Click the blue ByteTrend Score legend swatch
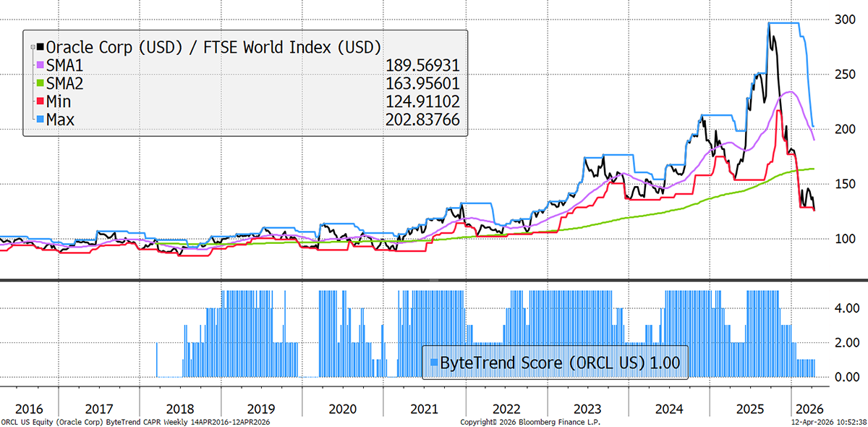 [x=433, y=363]
